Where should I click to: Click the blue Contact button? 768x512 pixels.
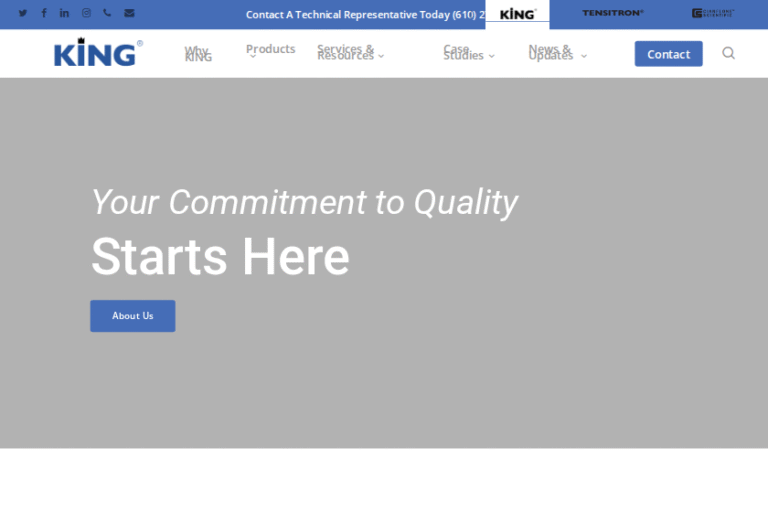click(x=668, y=54)
